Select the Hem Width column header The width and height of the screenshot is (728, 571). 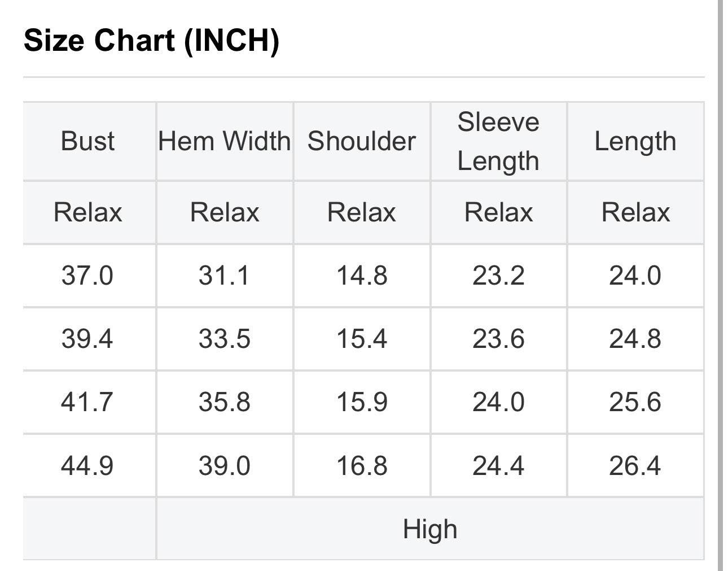(225, 141)
